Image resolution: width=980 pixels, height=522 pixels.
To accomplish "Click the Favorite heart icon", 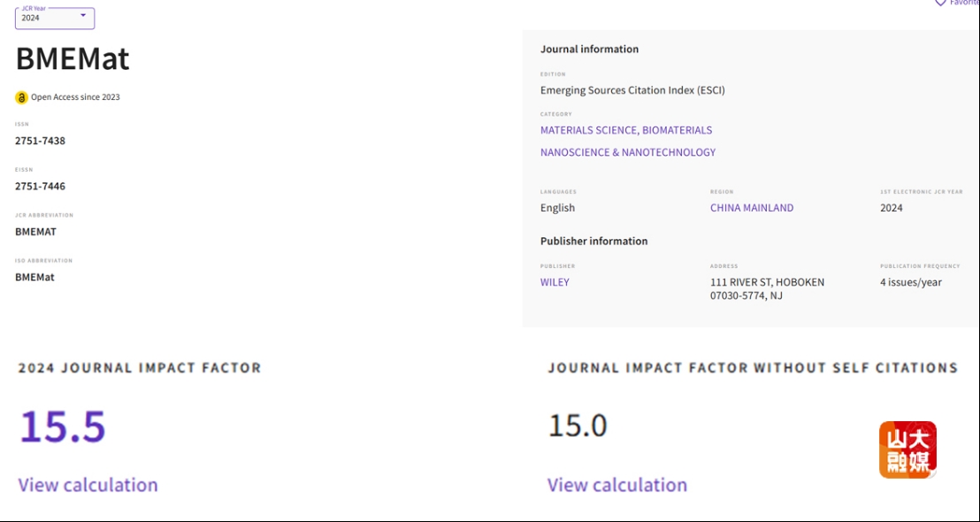I will pos(940,3).
